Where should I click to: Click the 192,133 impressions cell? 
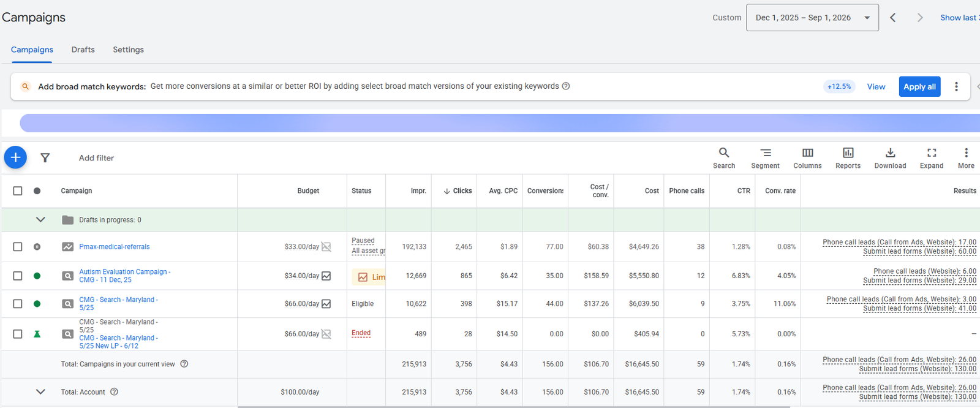(414, 247)
